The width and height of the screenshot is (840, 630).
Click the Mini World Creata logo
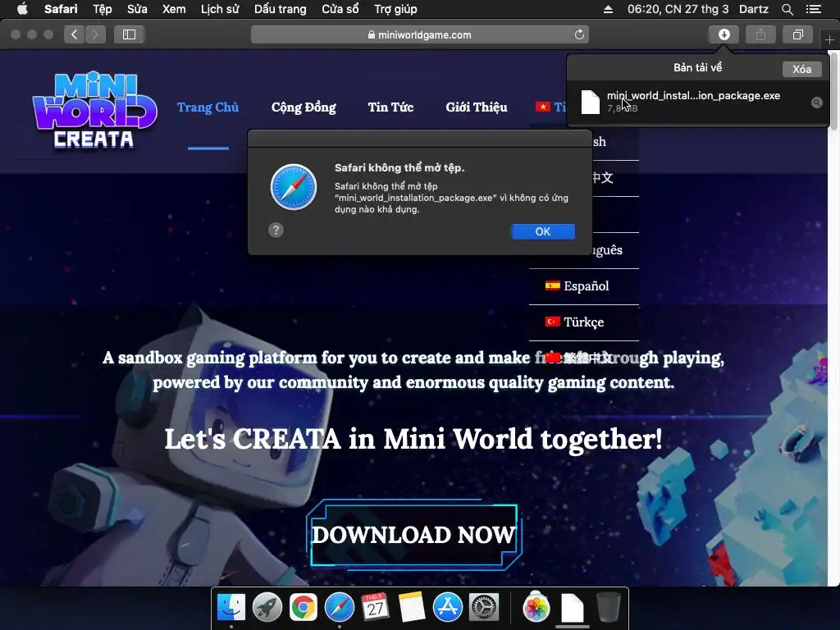click(94, 111)
